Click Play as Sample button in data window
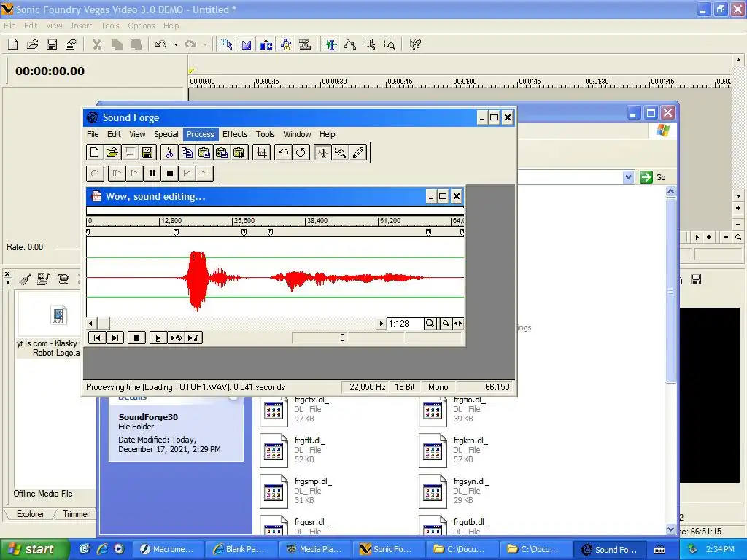Image resolution: width=747 pixels, height=560 pixels. pyautogui.click(x=193, y=338)
